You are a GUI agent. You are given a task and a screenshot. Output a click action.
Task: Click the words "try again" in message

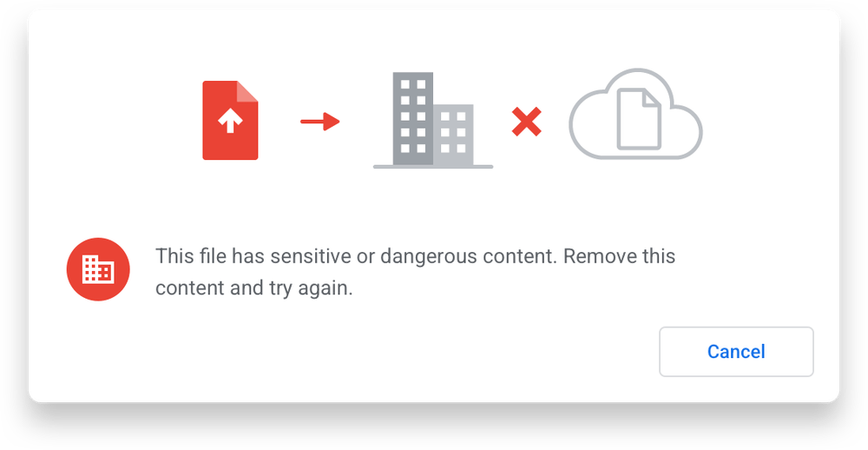tap(309, 288)
